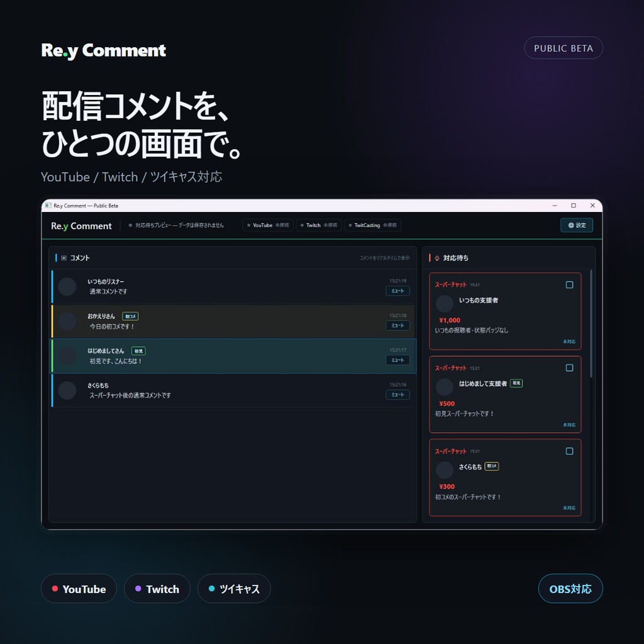Screen dimensions: 644x644
Task: Close the Re.y Comment window
Action: (x=592, y=206)
